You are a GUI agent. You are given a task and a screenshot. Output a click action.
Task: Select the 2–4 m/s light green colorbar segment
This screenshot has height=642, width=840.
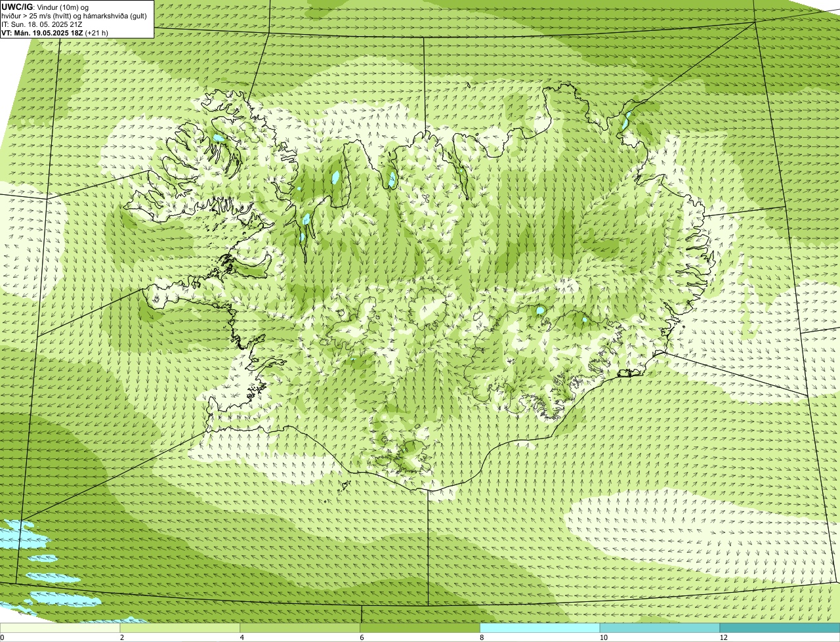180,628
